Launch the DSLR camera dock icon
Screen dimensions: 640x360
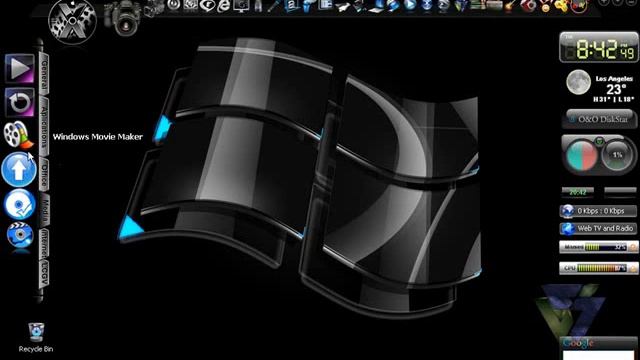click(x=123, y=18)
